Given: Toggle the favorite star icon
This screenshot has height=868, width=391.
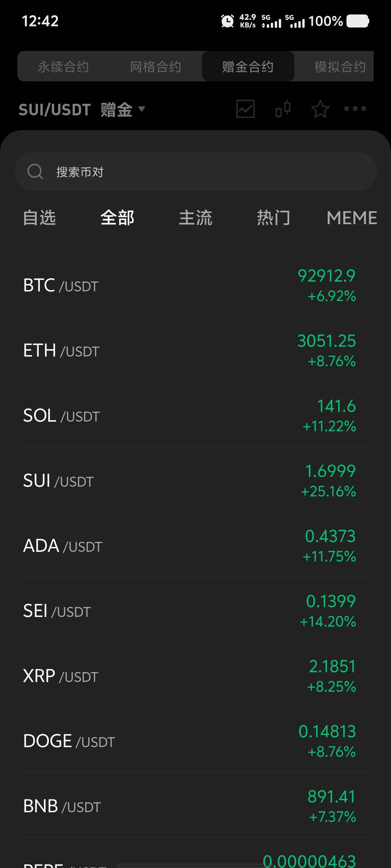Looking at the screenshot, I should (320, 109).
